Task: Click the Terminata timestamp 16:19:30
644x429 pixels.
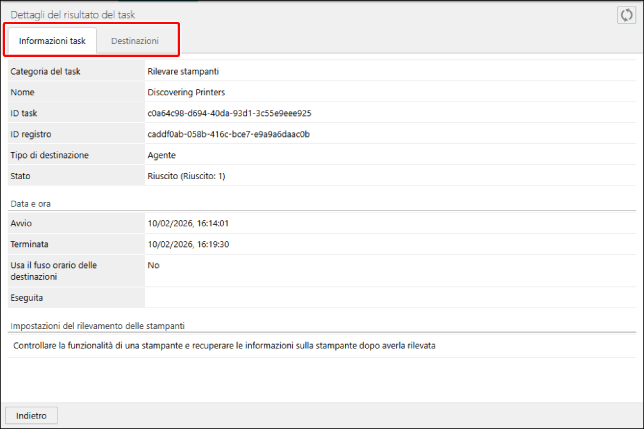Action: pyautogui.click(x=188, y=244)
